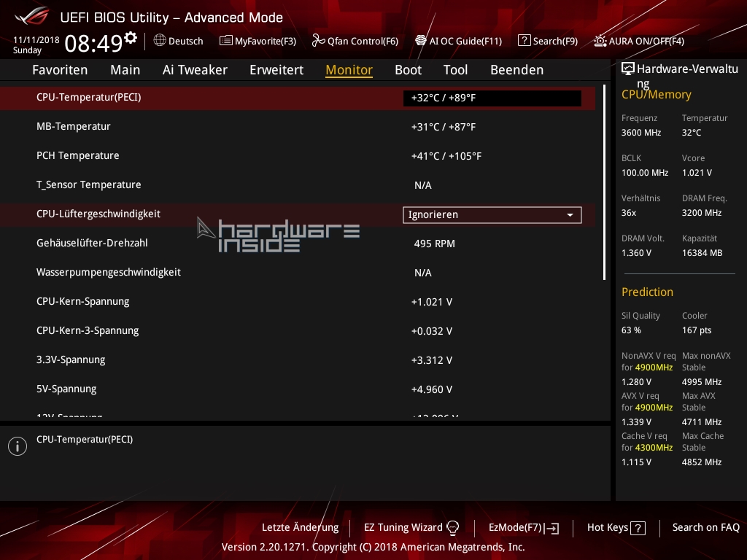Select the CPU-Temperatur(PECI) row label
Screen dimensions: 747x560
pyautogui.click(x=88, y=97)
